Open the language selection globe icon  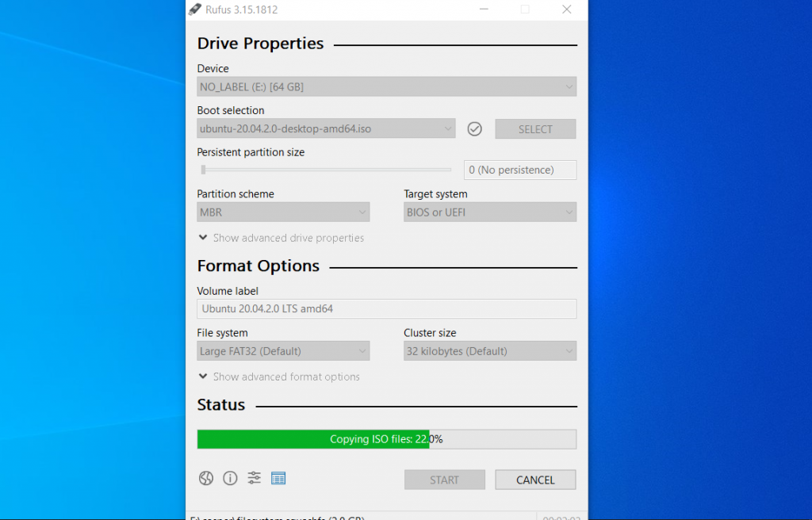206,478
